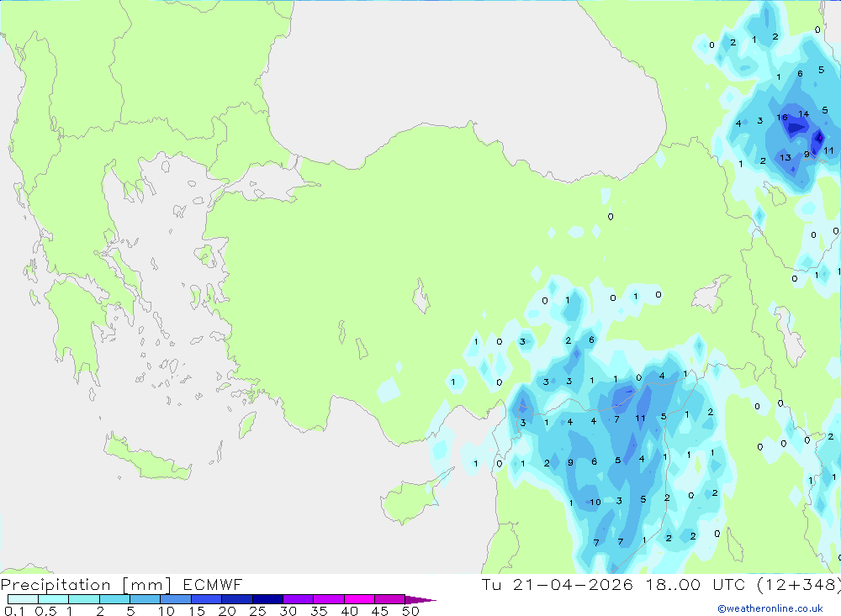Click the '(12+348)' forecast run text
The image size is (841, 616).
(799, 584)
